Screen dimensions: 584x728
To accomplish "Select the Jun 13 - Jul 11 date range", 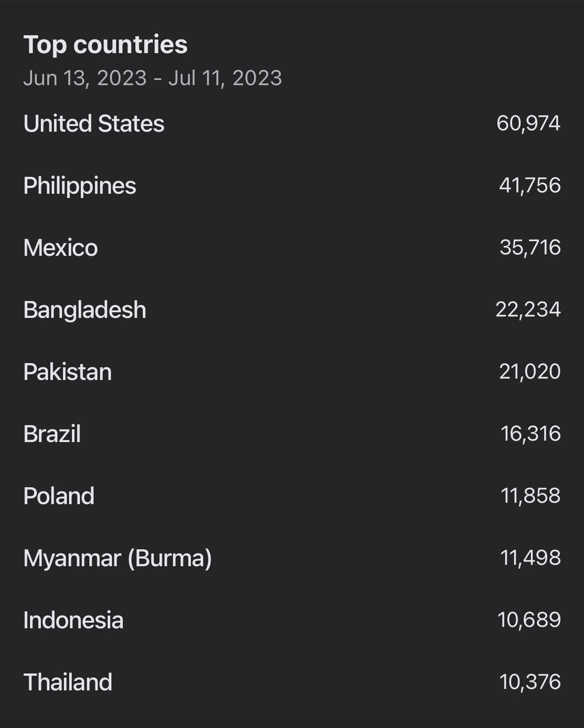I will (x=152, y=78).
